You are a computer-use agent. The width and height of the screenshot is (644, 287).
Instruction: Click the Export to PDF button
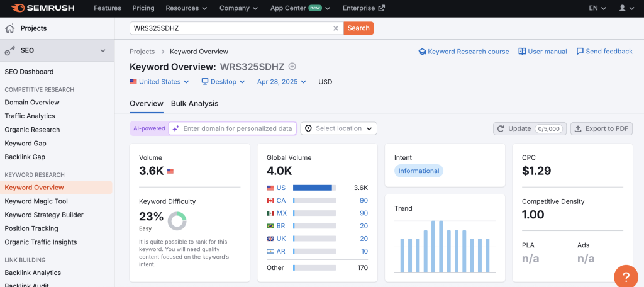tap(602, 128)
